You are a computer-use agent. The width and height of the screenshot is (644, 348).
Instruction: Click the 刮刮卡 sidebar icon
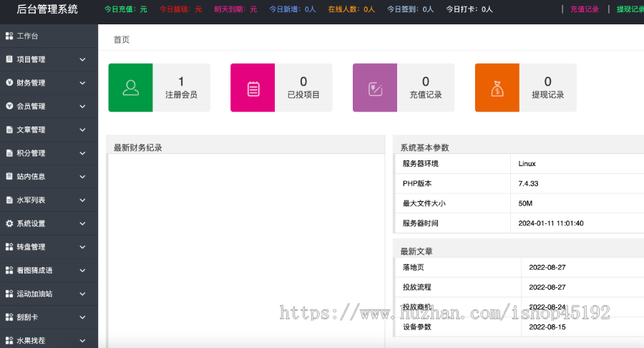click(9, 316)
